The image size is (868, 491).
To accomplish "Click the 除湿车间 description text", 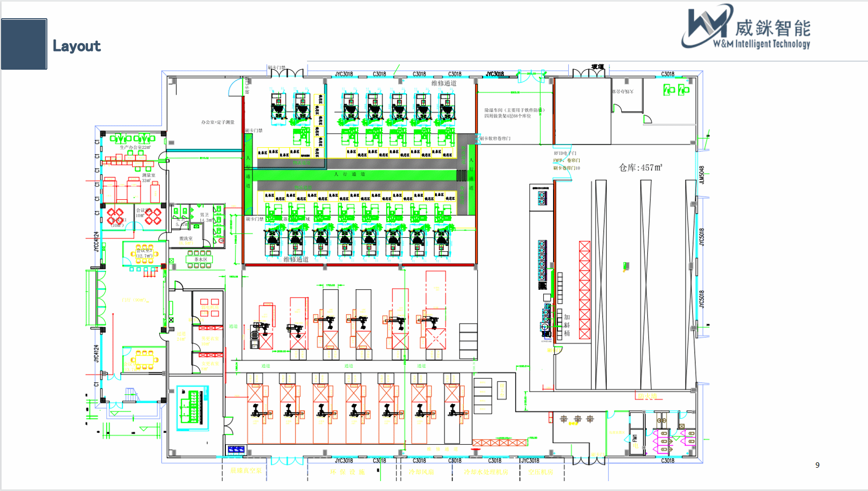I will (514, 113).
